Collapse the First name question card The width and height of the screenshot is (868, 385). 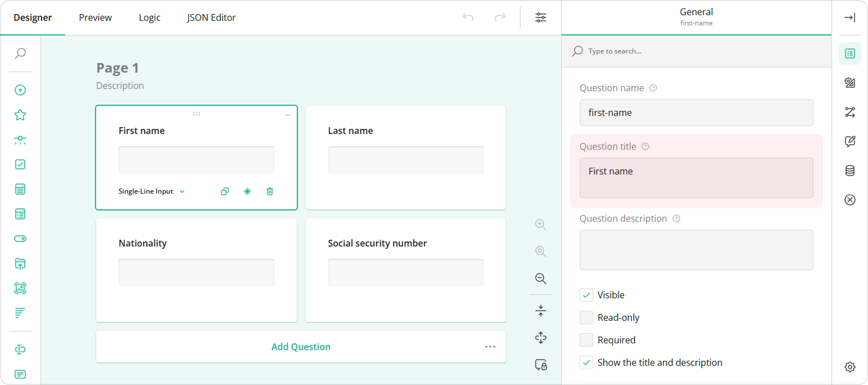287,114
